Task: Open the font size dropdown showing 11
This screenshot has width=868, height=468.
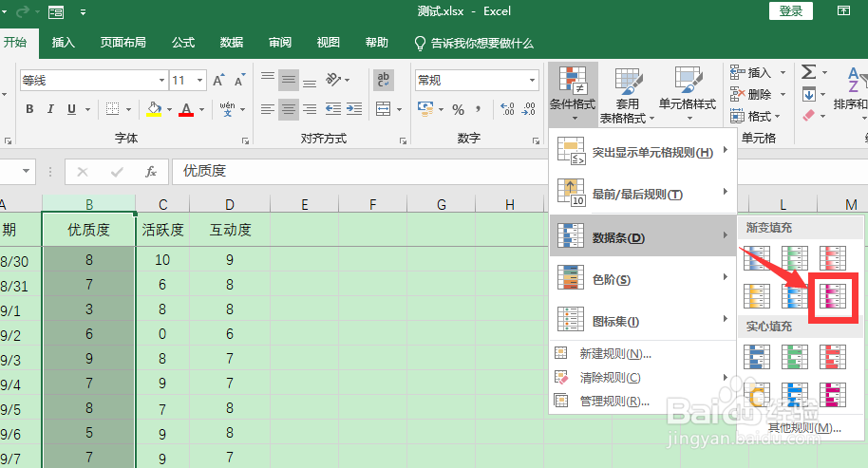Action: point(200,81)
